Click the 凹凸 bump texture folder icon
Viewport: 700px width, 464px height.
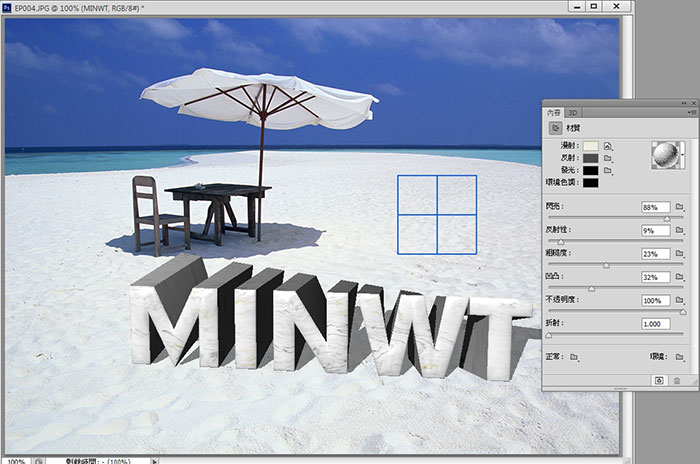(679, 277)
